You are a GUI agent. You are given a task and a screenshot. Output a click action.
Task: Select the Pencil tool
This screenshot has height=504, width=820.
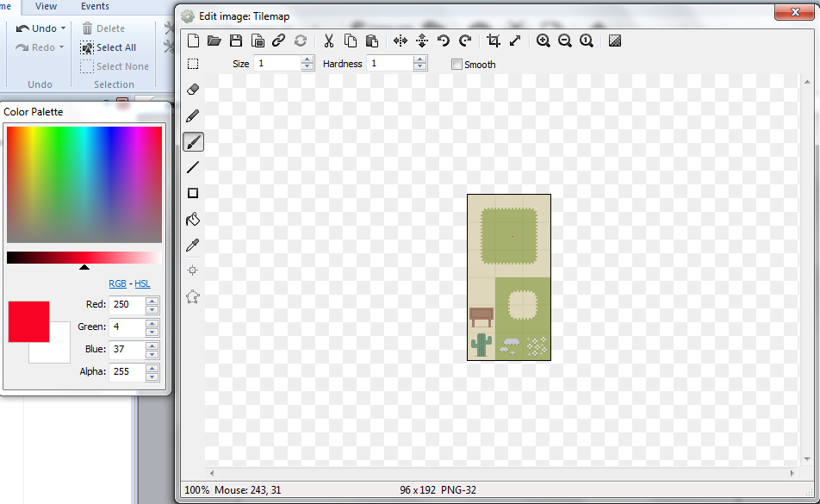click(193, 115)
